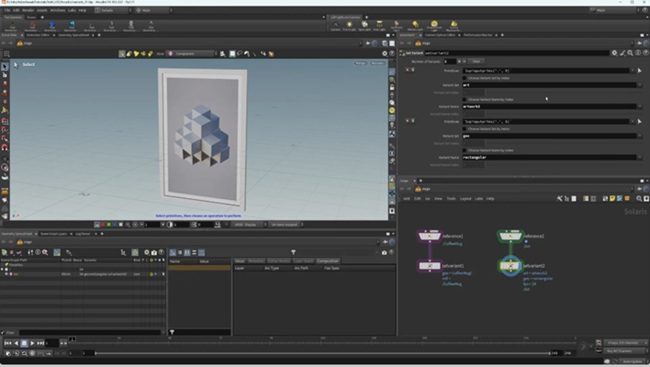The image size is (650, 367).
Task: Open the Windows menu
Action: point(58,10)
